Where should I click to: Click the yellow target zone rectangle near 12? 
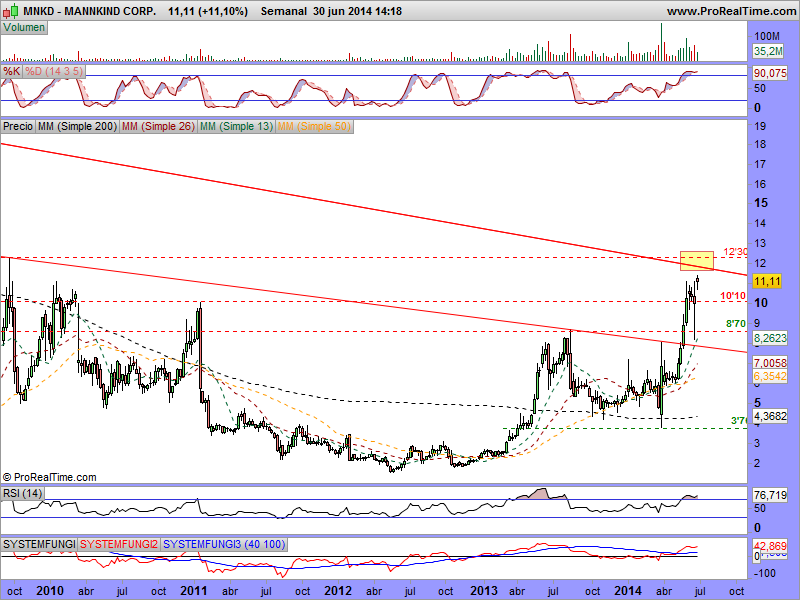(x=697, y=261)
